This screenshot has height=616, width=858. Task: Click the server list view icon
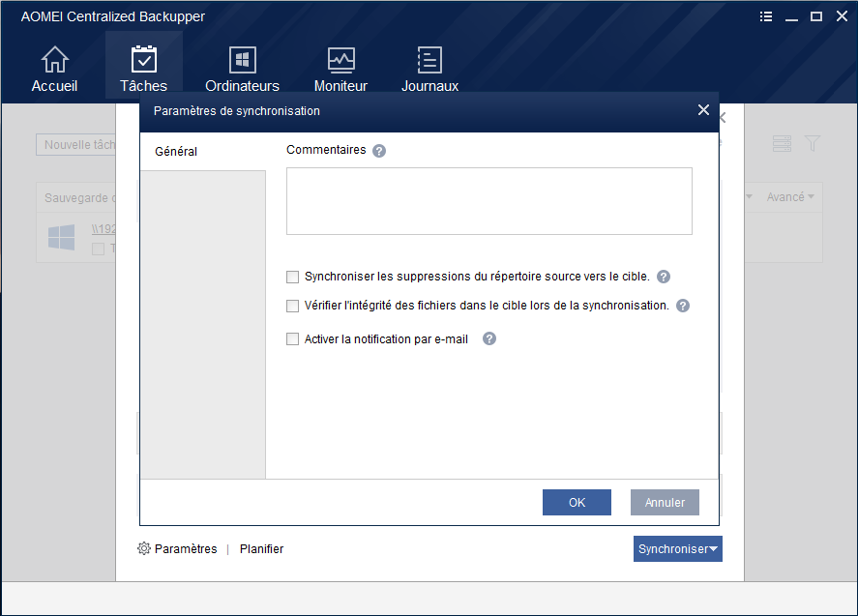(x=782, y=143)
